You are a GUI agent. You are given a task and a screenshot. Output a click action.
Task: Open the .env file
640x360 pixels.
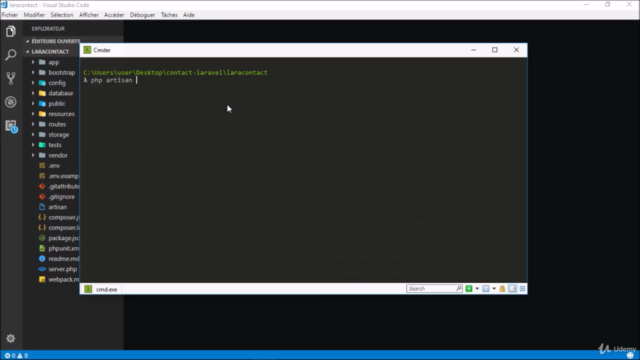[x=54, y=166]
